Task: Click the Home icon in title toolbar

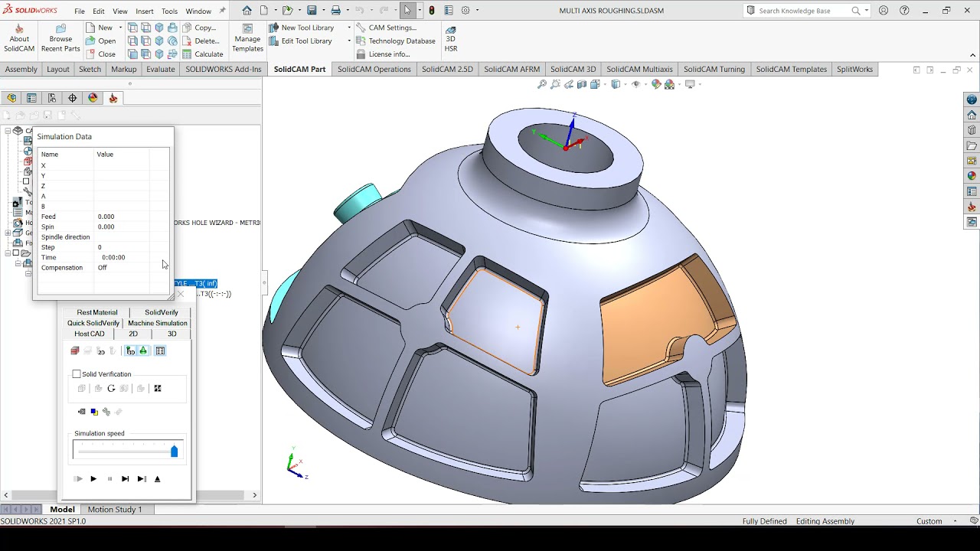Action: [x=247, y=11]
